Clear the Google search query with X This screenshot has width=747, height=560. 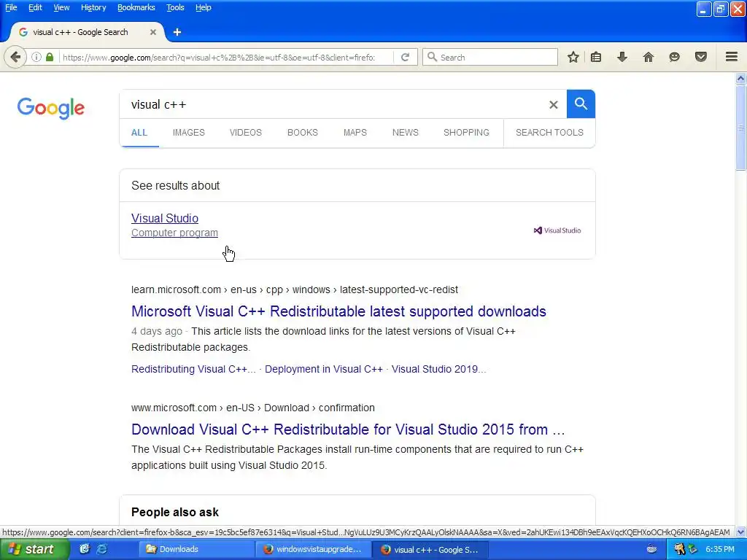[x=553, y=105]
